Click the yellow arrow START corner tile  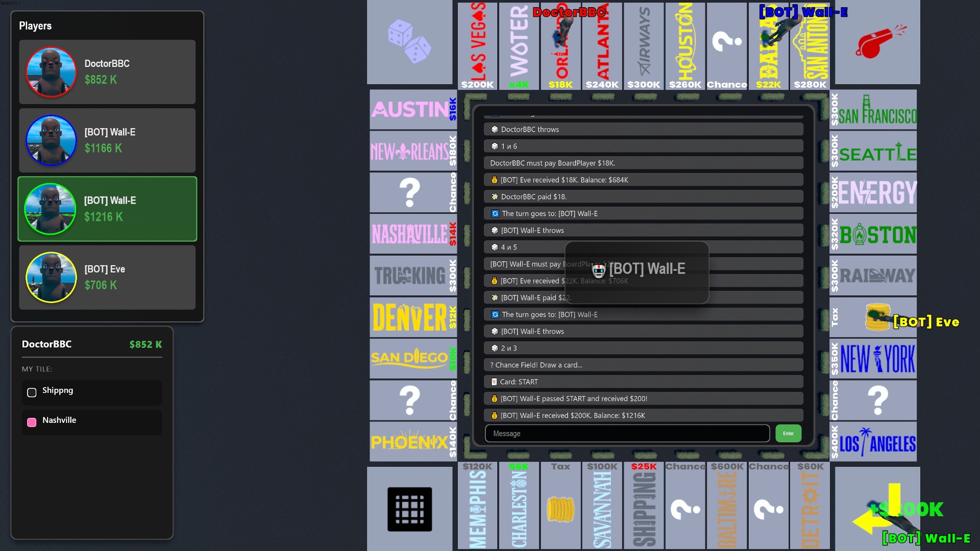pos(877,509)
